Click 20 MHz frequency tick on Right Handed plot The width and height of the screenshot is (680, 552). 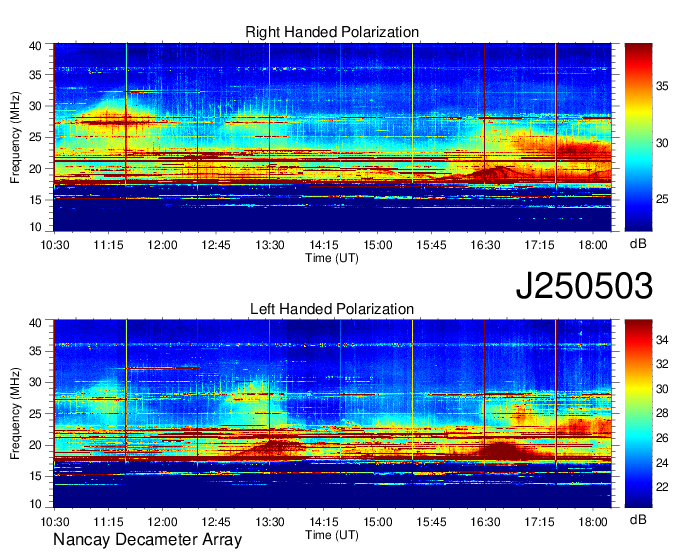[x=35, y=169]
